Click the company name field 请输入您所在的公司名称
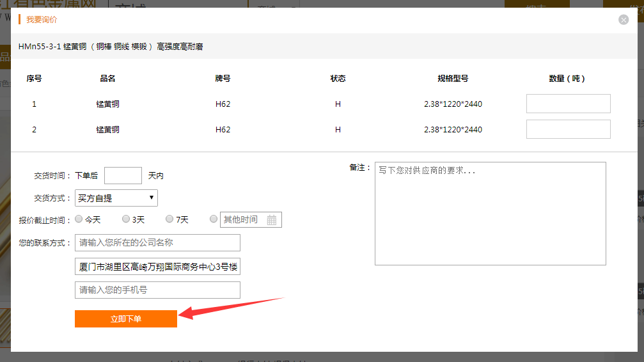644x362 pixels. [157, 243]
